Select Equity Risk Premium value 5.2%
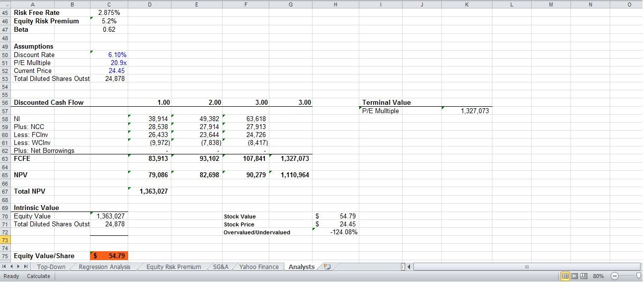The height and width of the screenshot is (282, 644). click(109, 21)
